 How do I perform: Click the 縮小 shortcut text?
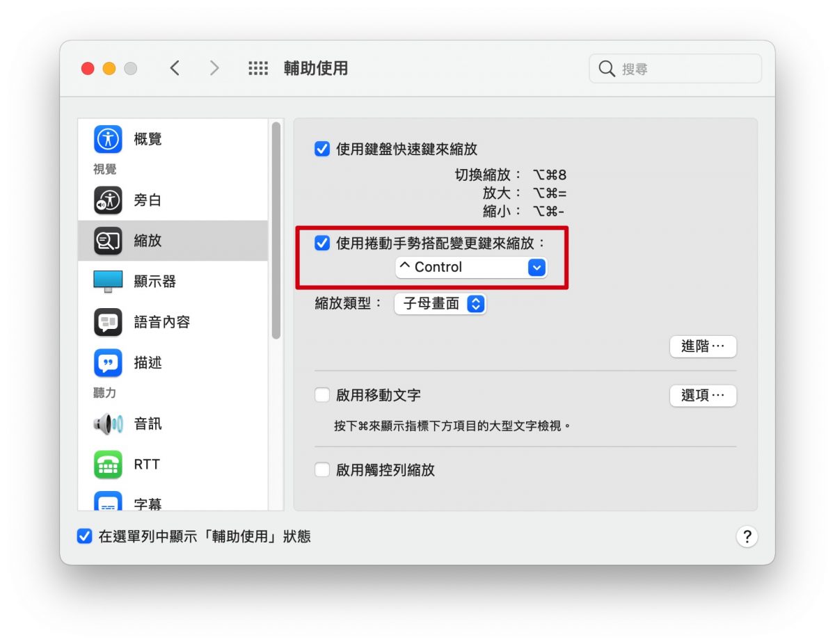pos(523,211)
